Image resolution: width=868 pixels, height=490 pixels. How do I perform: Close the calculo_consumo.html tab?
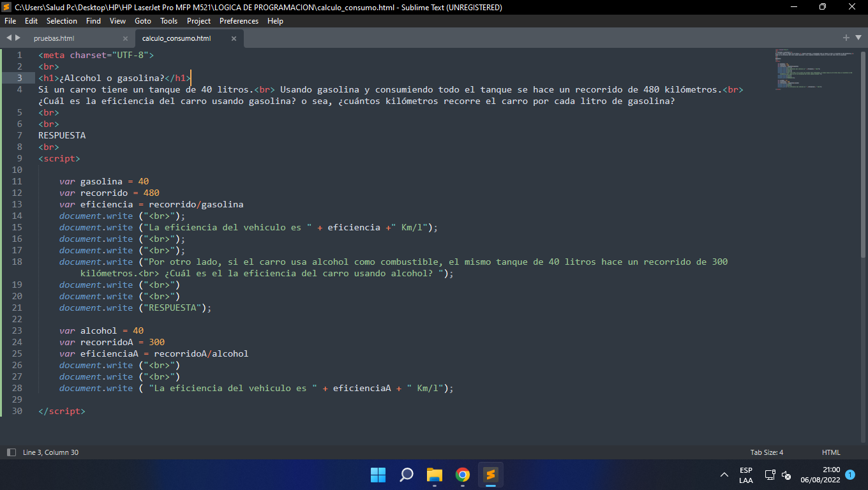pyautogui.click(x=234, y=39)
